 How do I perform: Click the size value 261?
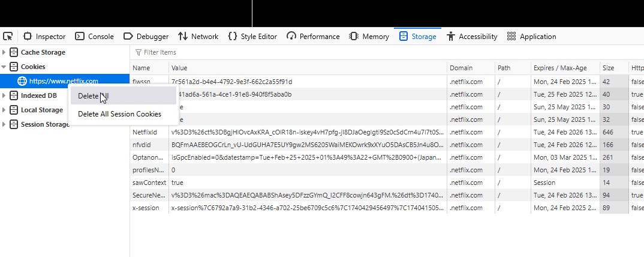(608, 157)
